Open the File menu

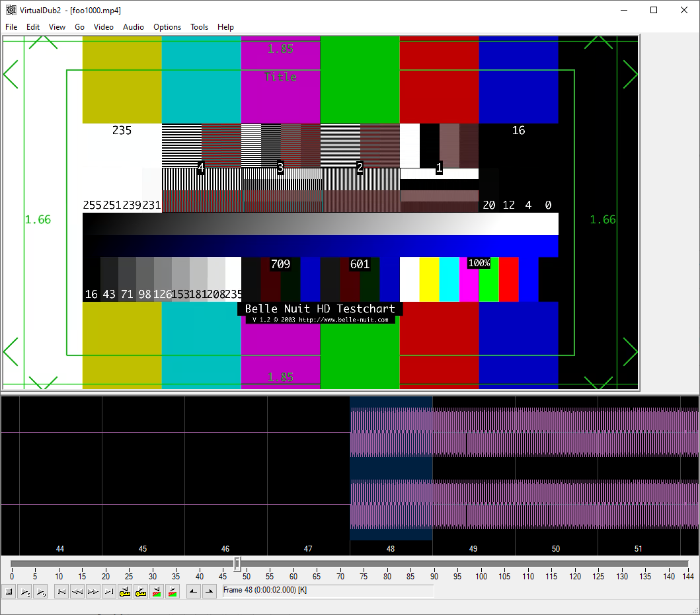click(x=11, y=27)
